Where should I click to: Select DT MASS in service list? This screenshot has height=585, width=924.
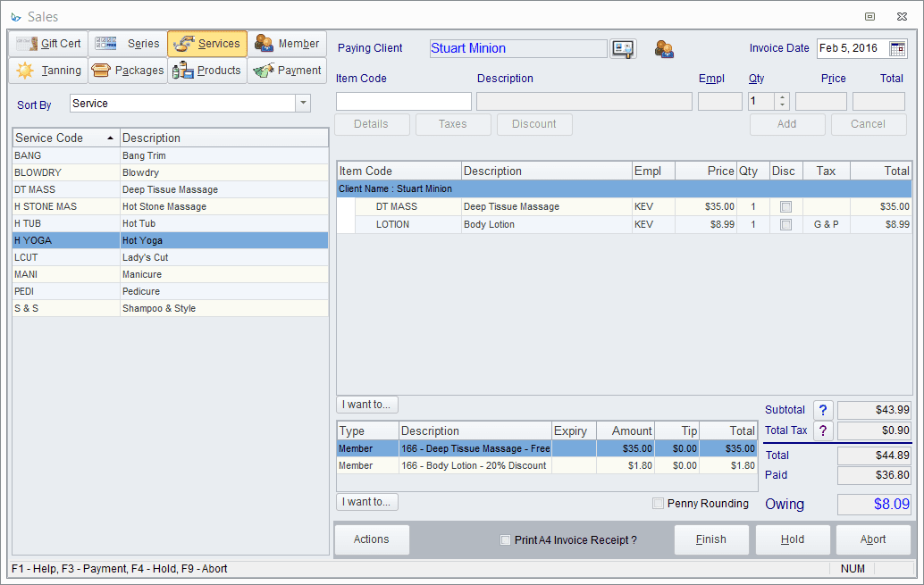(171, 189)
